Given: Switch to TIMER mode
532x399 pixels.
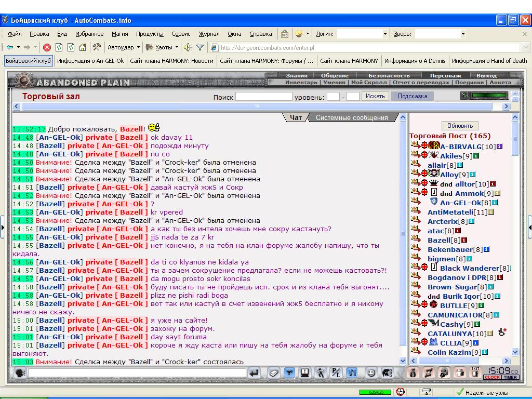Looking at the screenshot, I should pyautogui.click(x=510, y=377).
